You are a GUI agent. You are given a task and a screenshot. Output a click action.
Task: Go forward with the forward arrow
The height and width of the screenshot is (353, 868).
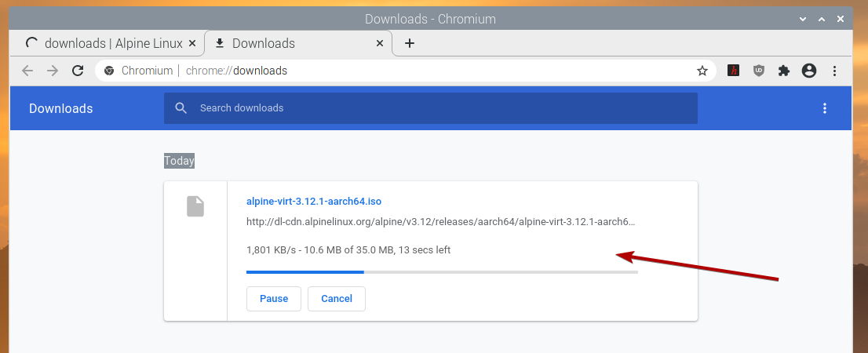pyautogui.click(x=53, y=71)
